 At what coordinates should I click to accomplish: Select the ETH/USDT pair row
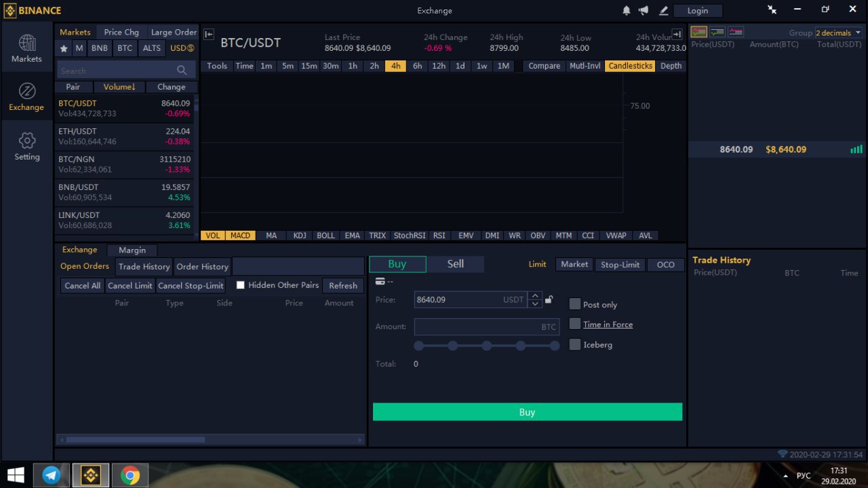124,136
